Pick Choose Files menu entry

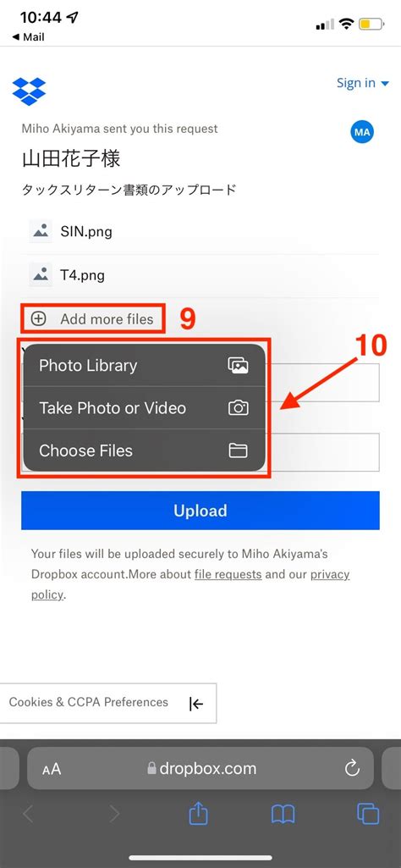point(144,451)
